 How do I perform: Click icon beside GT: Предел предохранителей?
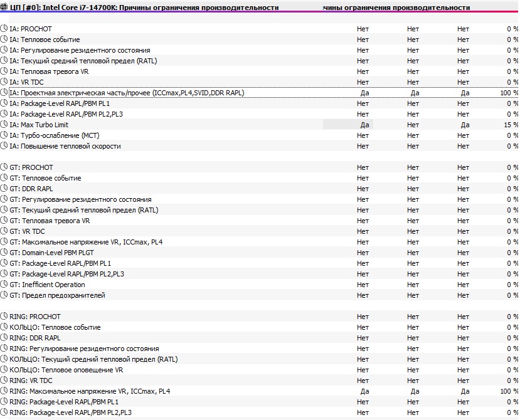4,295
